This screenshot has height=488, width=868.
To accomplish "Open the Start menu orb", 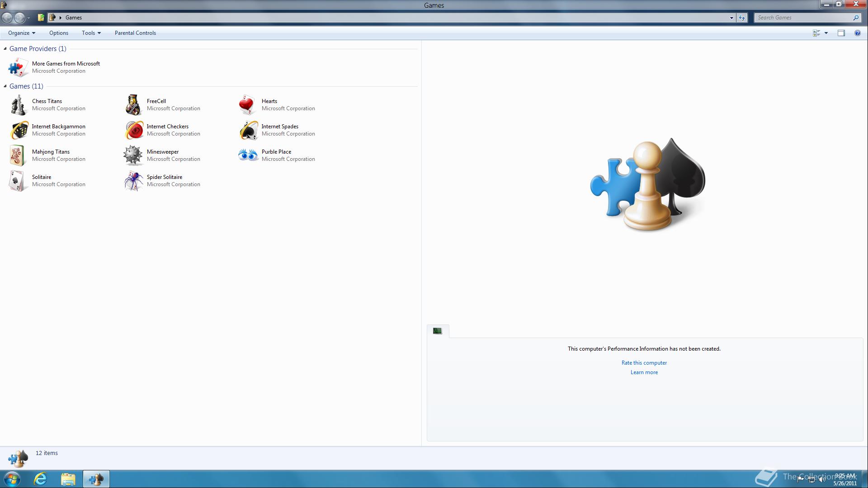I will pos(12,479).
